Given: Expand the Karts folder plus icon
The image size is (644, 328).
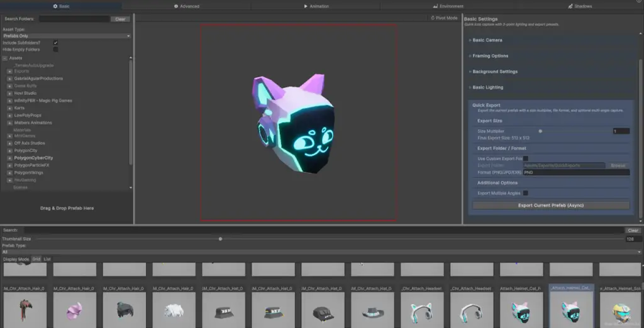Looking at the screenshot, I should [x=9, y=108].
